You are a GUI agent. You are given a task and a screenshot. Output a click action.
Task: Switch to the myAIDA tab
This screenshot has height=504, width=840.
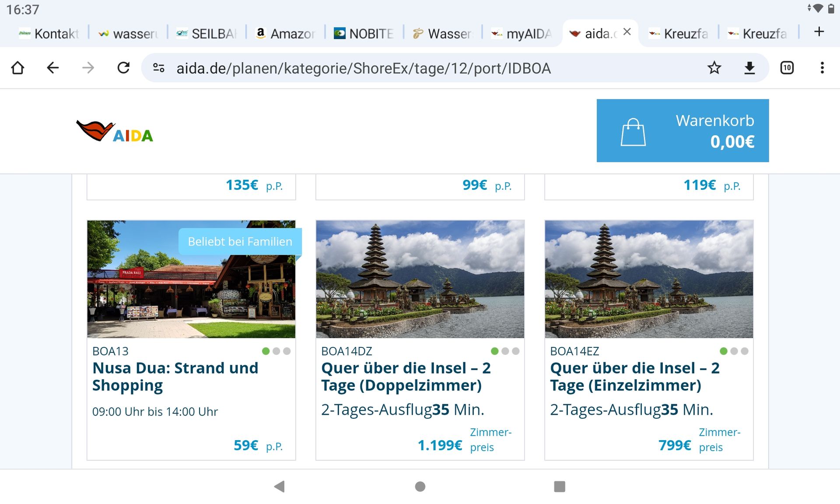pyautogui.click(x=521, y=34)
